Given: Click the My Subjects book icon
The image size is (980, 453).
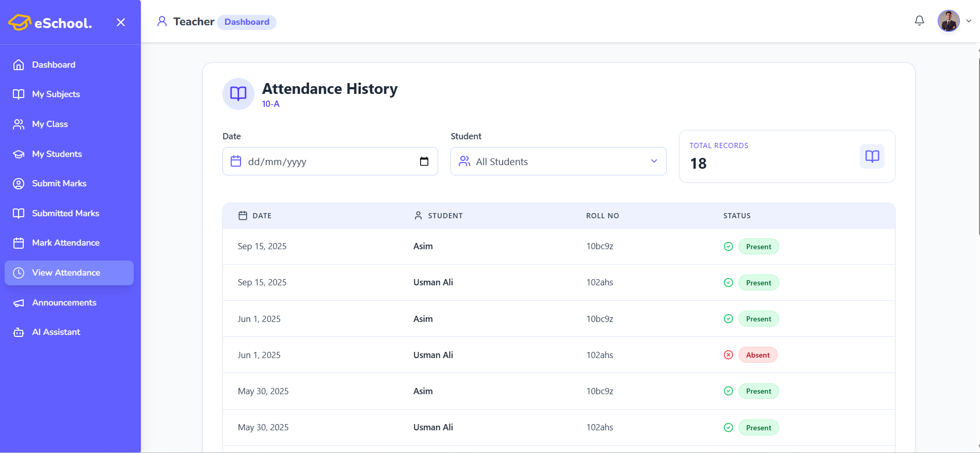Looking at the screenshot, I should (x=19, y=94).
